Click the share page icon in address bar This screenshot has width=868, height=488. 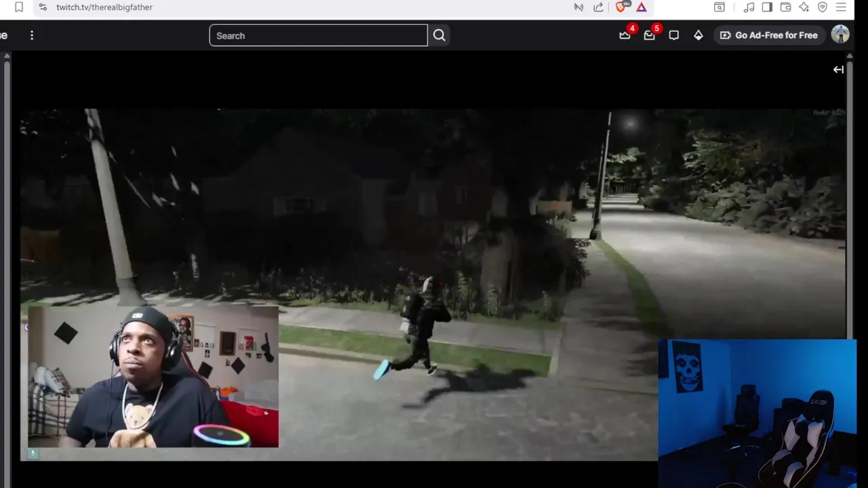[598, 7]
